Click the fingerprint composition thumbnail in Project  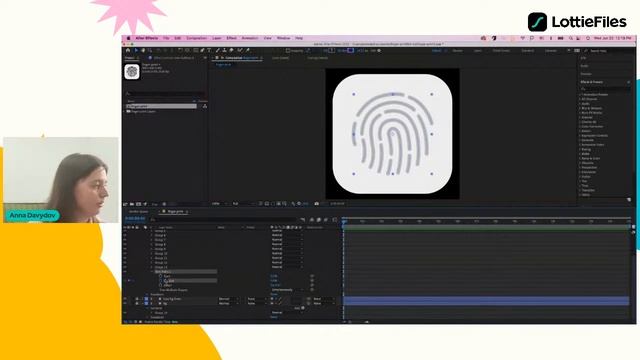point(132,72)
